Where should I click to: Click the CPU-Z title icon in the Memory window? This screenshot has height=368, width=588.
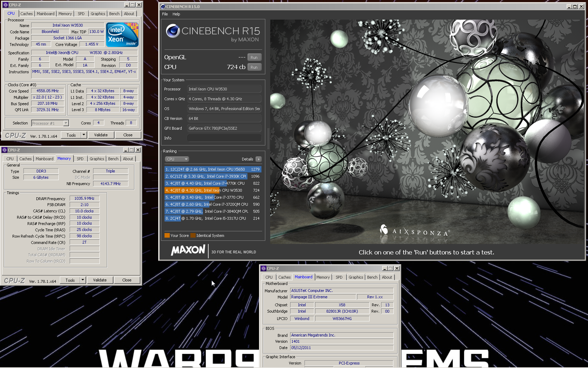pyautogui.click(x=5, y=150)
